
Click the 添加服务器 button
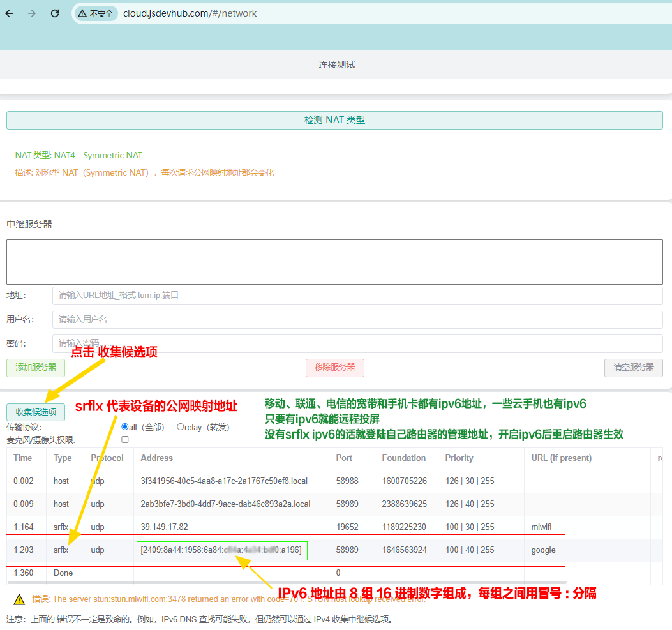point(35,368)
